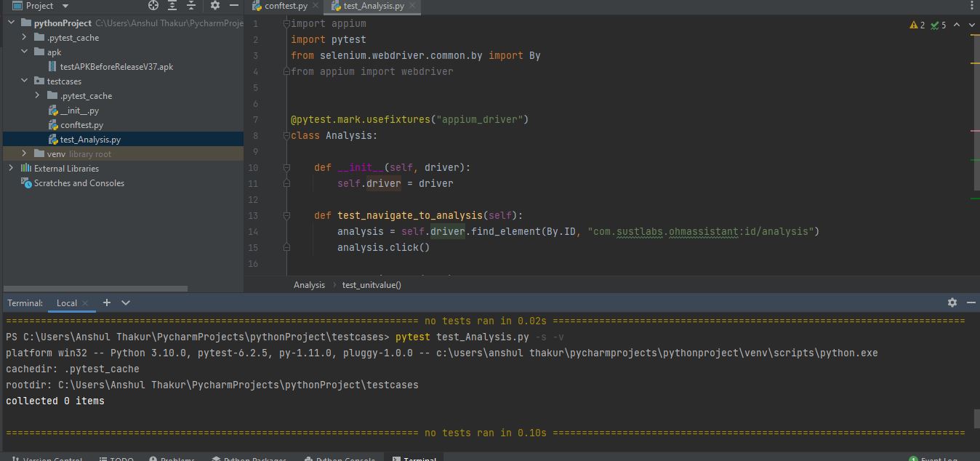Click Select Opened File crosshair icon
The height and width of the screenshot is (461, 980).
click(x=153, y=5)
